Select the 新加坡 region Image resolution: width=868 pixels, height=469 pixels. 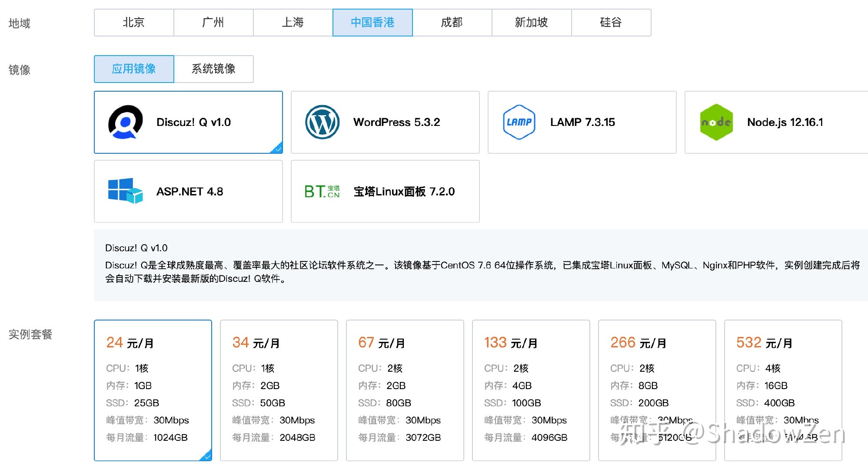(x=532, y=23)
